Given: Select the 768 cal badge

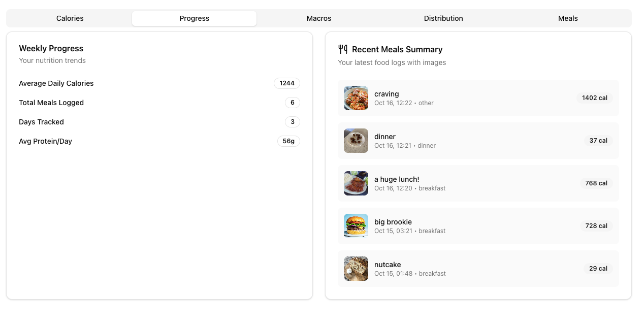Looking at the screenshot, I should pos(596,183).
